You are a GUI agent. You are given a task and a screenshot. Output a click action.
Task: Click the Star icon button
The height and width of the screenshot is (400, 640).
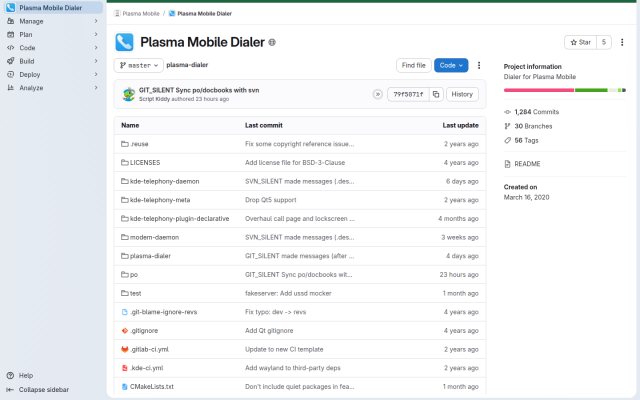[580, 42]
